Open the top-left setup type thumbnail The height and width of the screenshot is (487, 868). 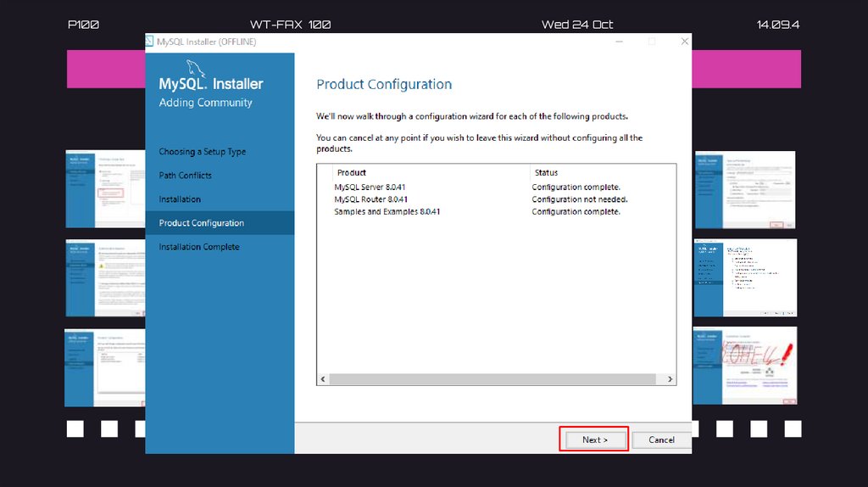pyautogui.click(x=105, y=189)
